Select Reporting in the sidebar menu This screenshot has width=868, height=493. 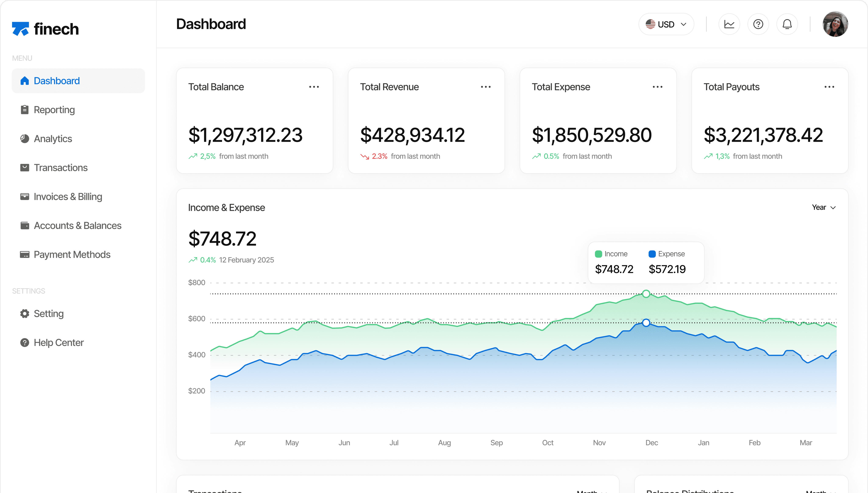click(x=54, y=109)
